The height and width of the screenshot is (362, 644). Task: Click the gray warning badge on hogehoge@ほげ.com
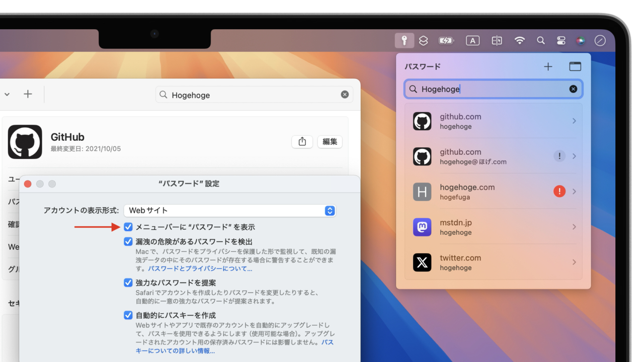(x=559, y=156)
